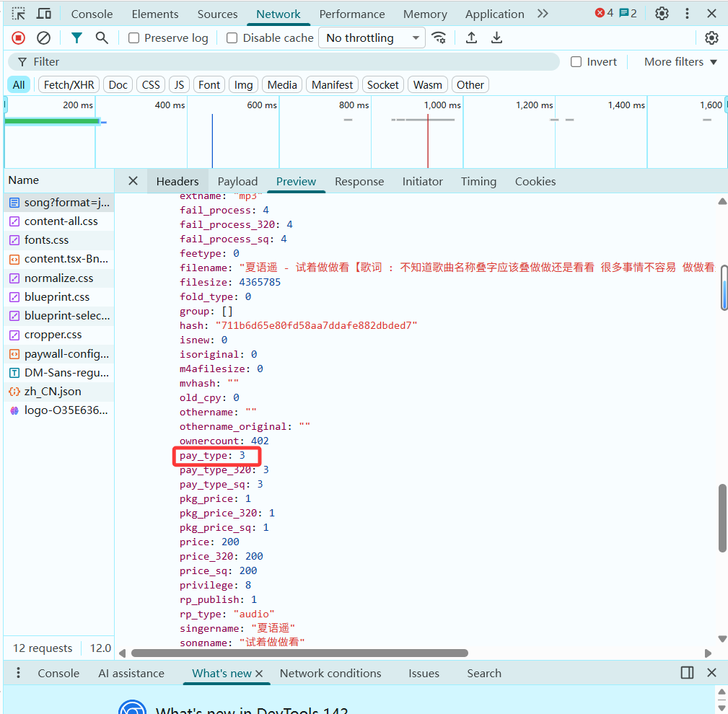
Task: Export HAR file download icon
Action: (497, 38)
